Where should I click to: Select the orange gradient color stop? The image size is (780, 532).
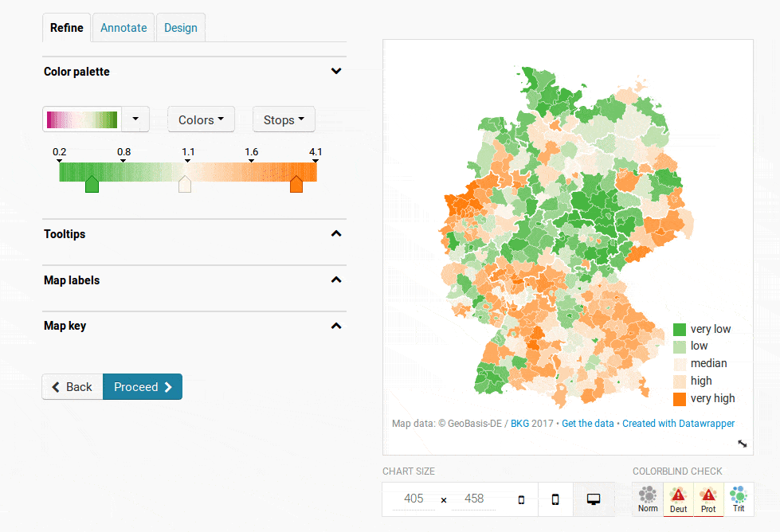(296, 185)
